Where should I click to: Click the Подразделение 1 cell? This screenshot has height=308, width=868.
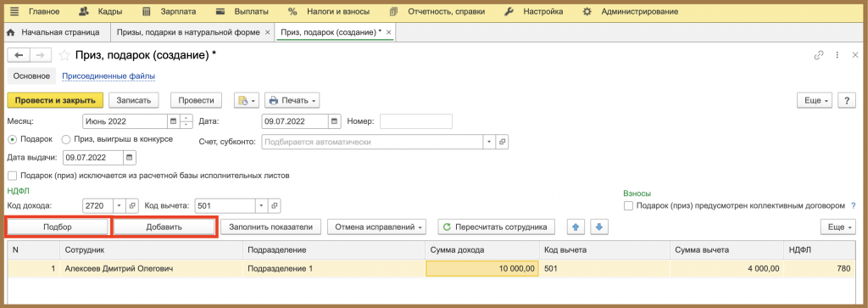[334, 269]
